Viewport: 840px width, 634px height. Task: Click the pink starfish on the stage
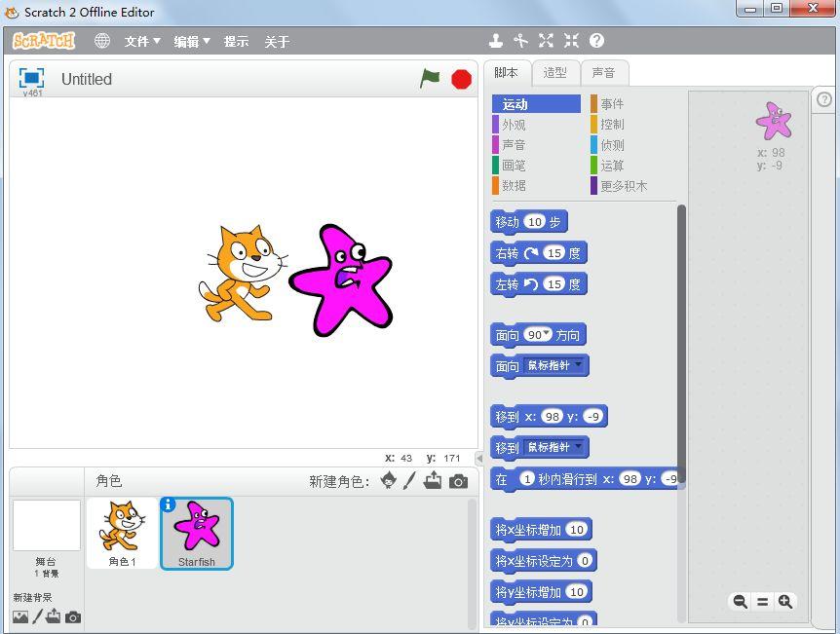point(341,280)
